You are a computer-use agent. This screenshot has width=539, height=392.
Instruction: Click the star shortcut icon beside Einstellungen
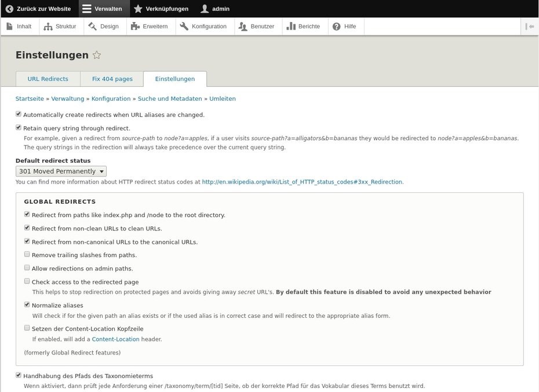pyautogui.click(x=97, y=55)
